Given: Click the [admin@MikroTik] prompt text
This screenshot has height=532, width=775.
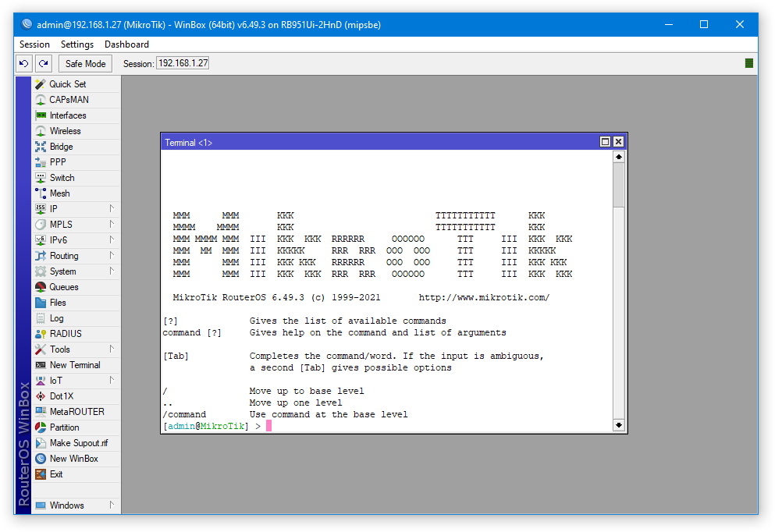Looking at the screenshot, I should [x=205, y=426].
